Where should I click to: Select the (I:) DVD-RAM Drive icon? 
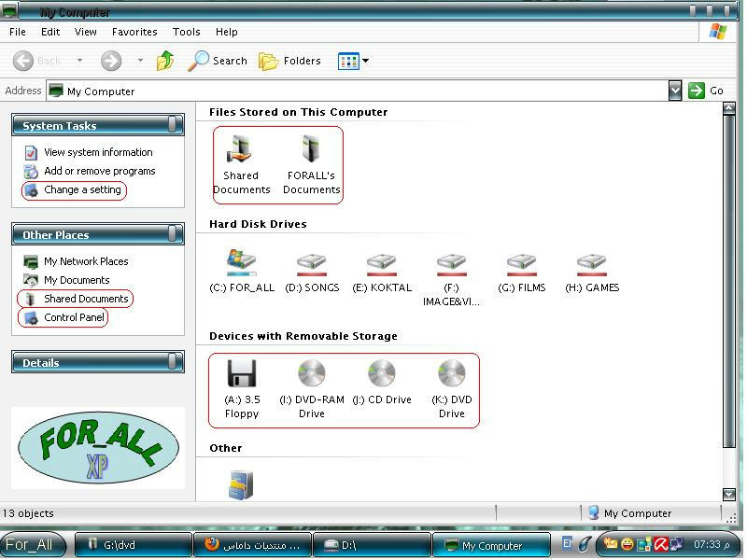312,372
